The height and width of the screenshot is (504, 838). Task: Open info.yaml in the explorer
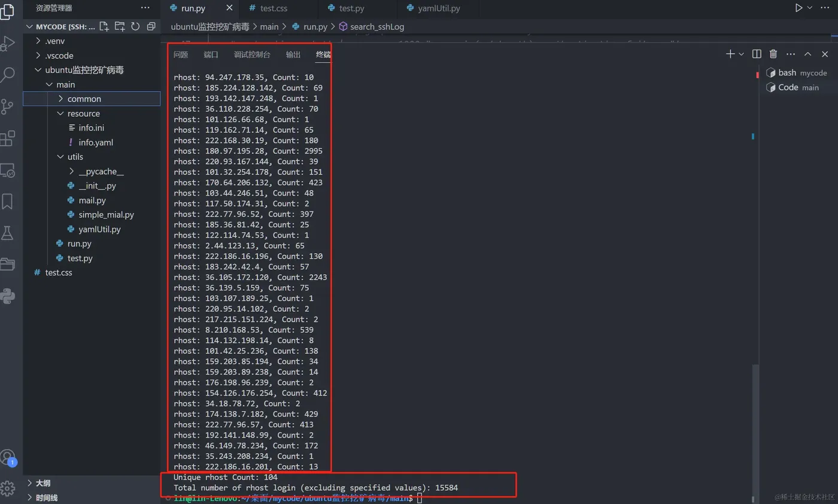click(92, 142)
